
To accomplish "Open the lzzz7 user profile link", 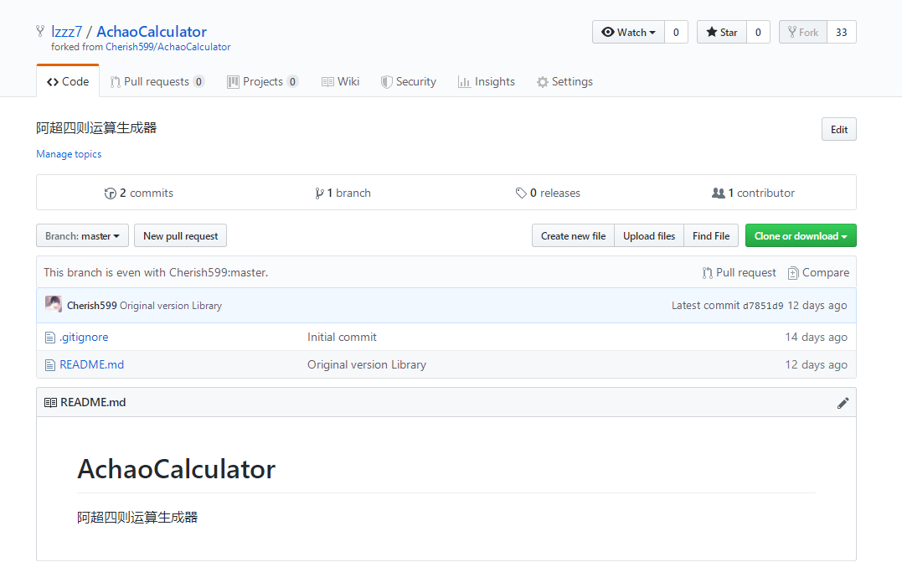I will pos(67,32).
